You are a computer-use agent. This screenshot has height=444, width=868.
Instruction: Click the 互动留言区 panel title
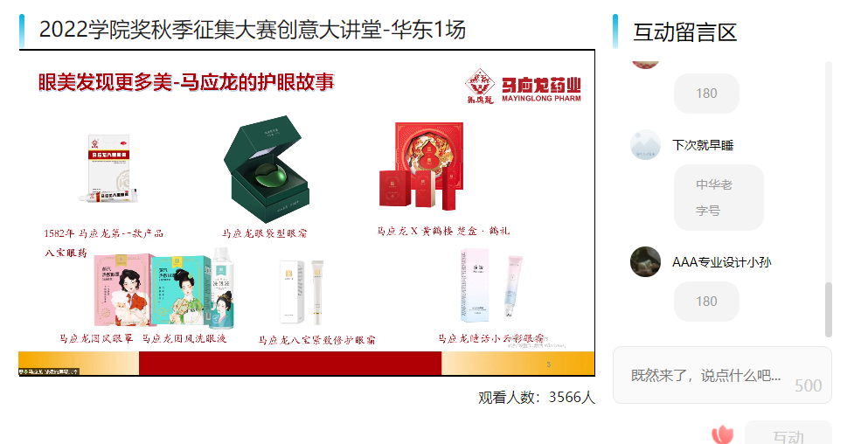(x=684, y=32)
